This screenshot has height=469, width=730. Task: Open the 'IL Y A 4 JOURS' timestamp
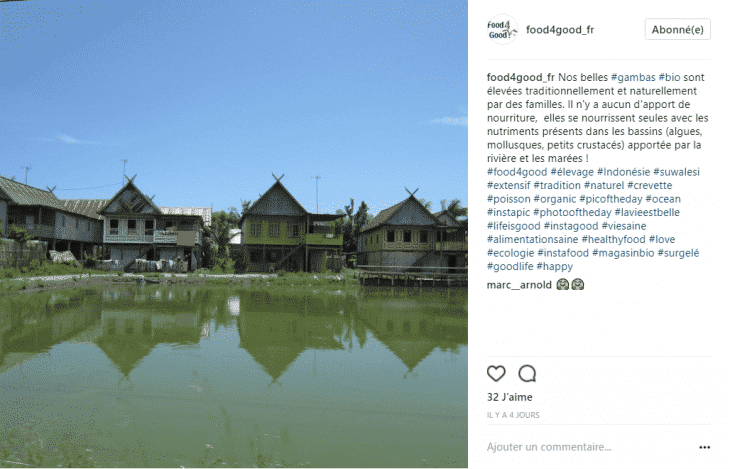pyautogui.click(x=513, y=415)
